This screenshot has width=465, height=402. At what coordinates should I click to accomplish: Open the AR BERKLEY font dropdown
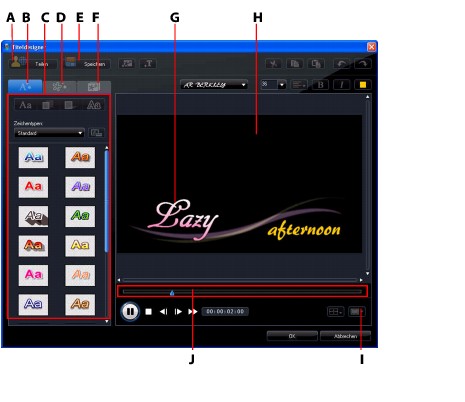[x=214, y=85]
